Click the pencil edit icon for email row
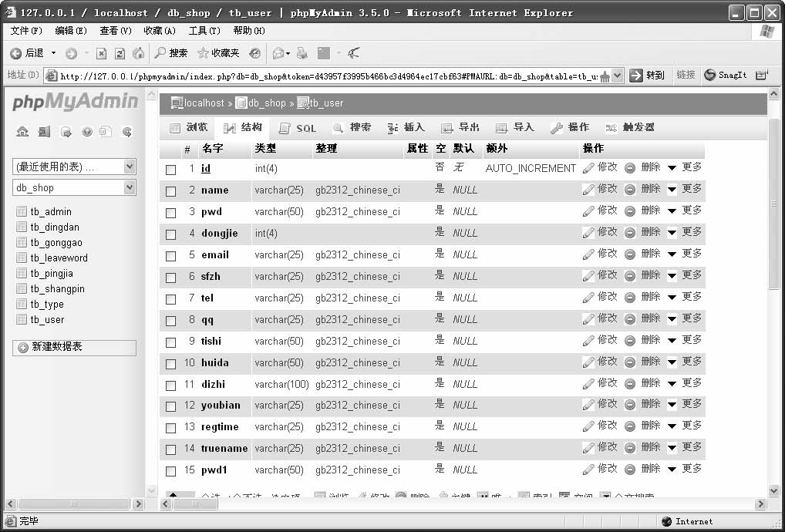The width and height of the screenshot is (785, 532). point(588,254)
